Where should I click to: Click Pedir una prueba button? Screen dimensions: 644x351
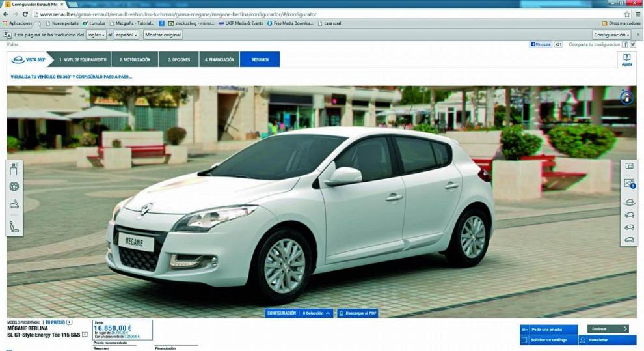click(549, 330)
